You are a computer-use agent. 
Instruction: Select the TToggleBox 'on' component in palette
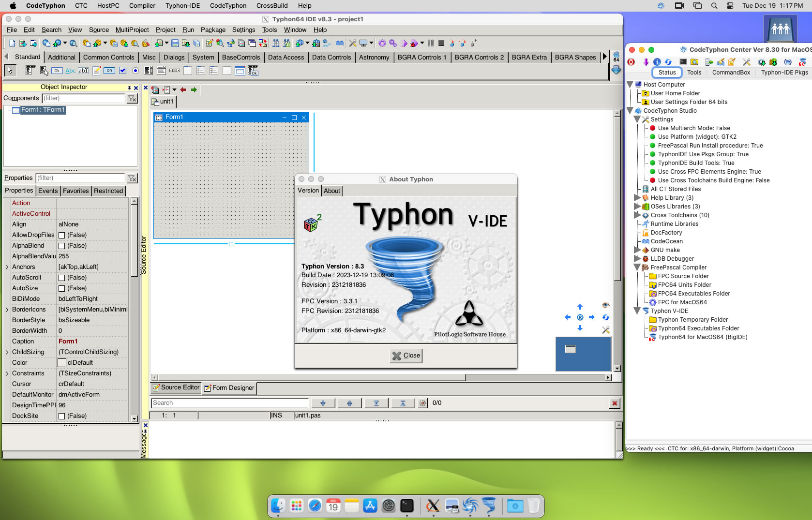pos(109,71)
